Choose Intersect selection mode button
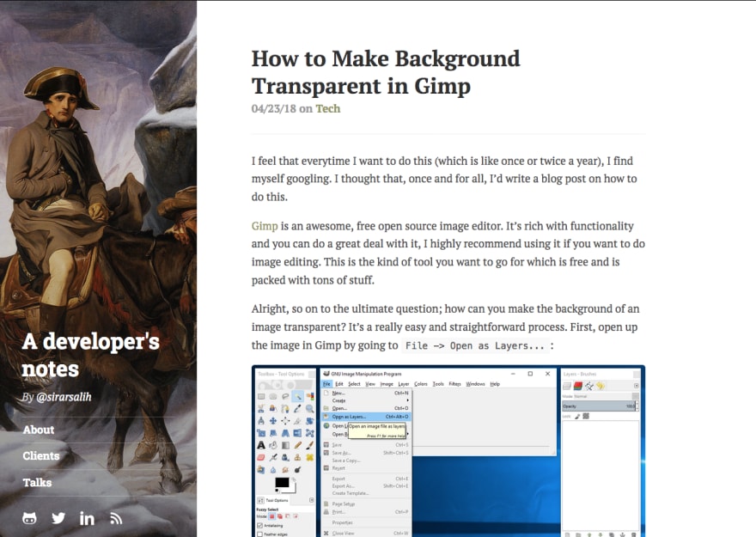The width and height of the screenshot is (756, 537). (296, 516)
